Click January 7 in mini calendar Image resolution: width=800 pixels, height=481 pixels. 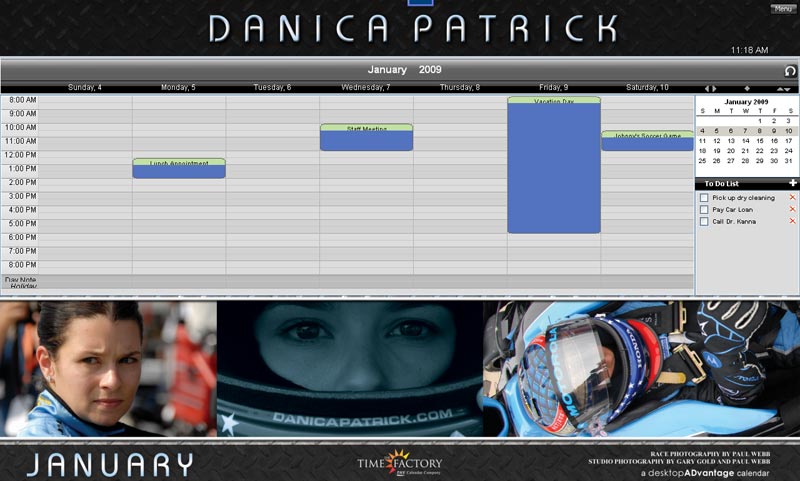pos(745,131)
